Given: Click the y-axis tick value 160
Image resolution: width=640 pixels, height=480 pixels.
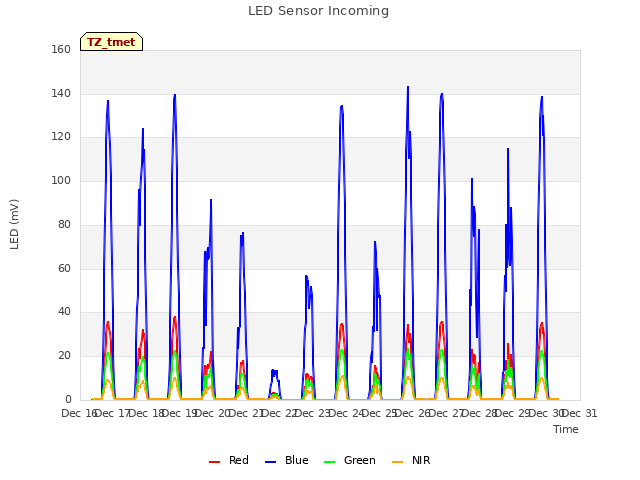Looking at the screenshot, I should click(x=61, y=49).
